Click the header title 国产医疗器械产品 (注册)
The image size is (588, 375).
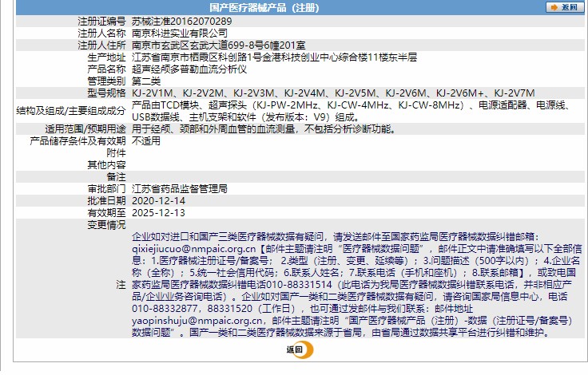click(264, 7)
